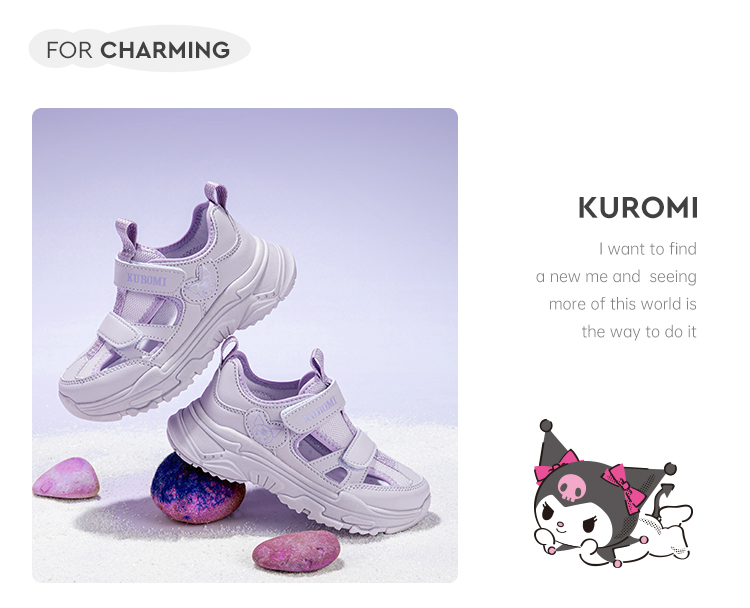This screenshot has width=750, height=608.
Task: Click the heel pull tab of upper shoe
Action: tap(216, 194)
